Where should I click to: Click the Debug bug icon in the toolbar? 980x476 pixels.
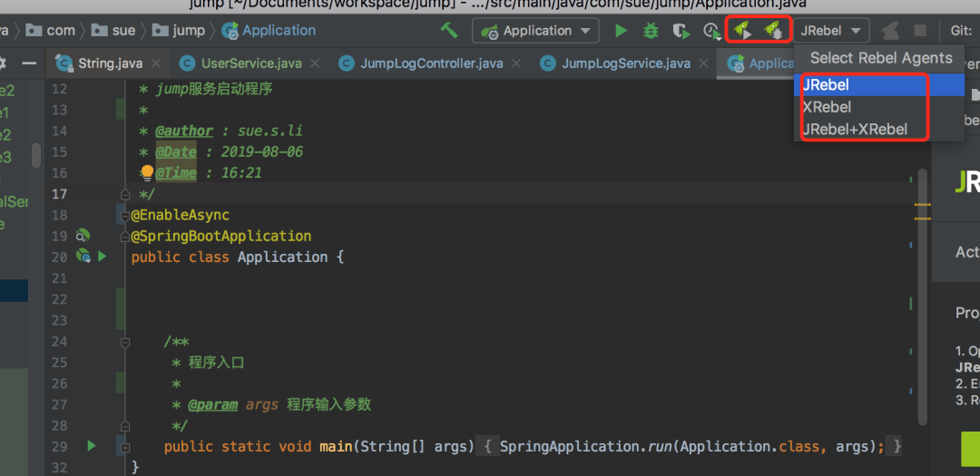coord(651,31)
